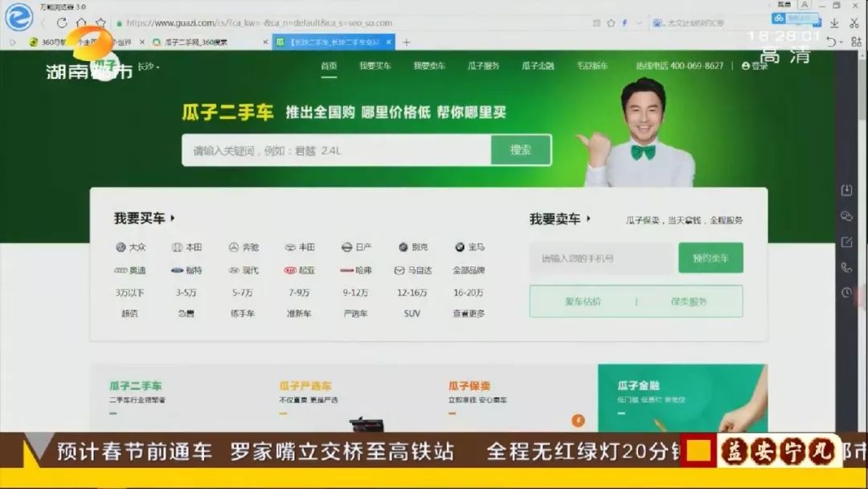
Task: Click the 爱车估价 button
Action: click(583, 302)
